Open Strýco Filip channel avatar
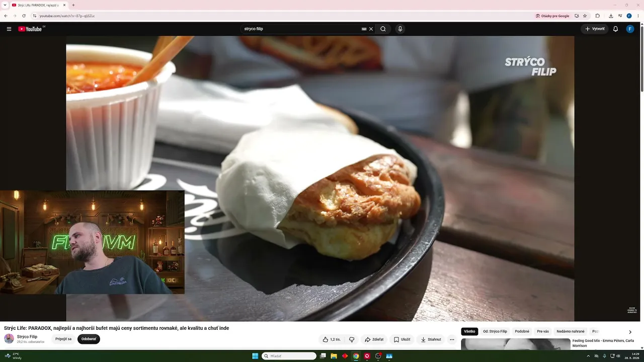Image resolution: width=644 pixels, height=362 pixels. (9, 339)
